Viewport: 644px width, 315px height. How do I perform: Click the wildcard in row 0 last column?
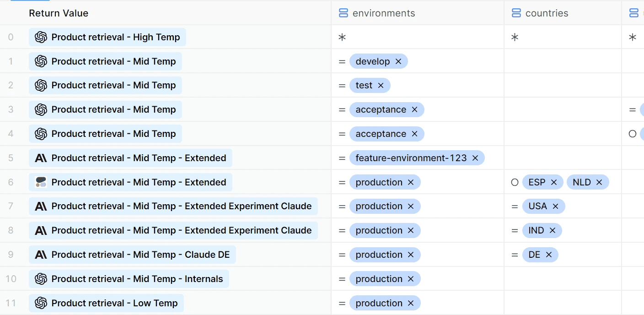[x=633, y=38]
